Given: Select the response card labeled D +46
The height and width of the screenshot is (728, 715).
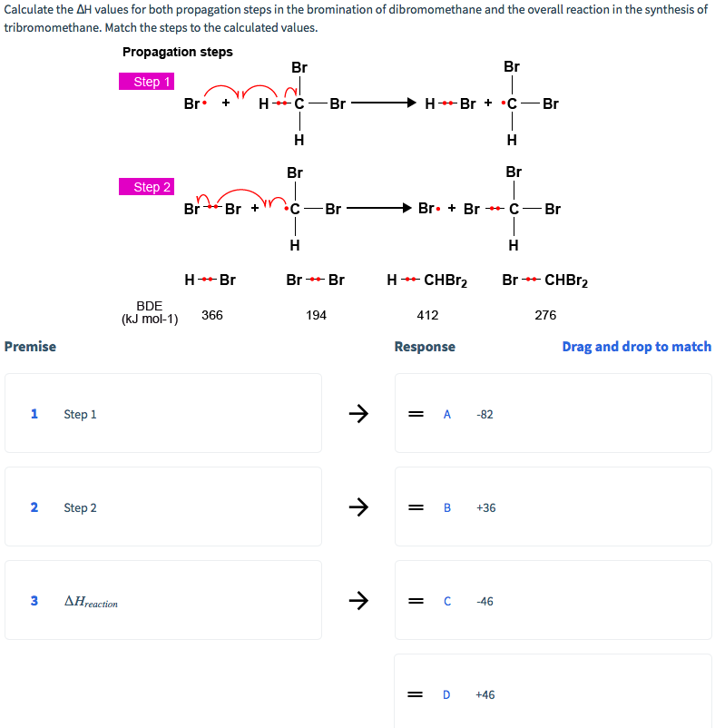Looking at the screenshot, I should pyautogui.click(x=553, y=694).
